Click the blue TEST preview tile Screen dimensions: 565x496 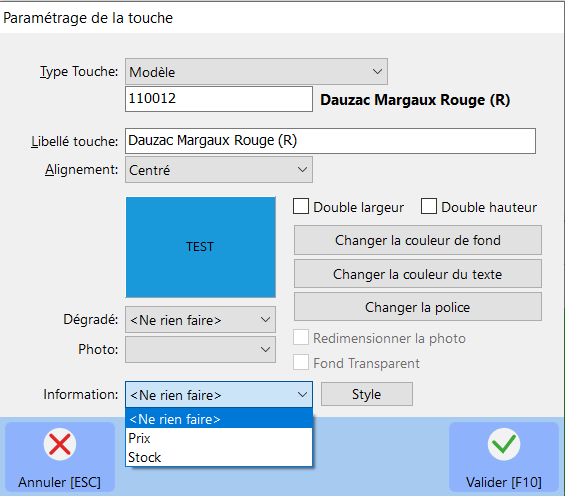point(200,247)
